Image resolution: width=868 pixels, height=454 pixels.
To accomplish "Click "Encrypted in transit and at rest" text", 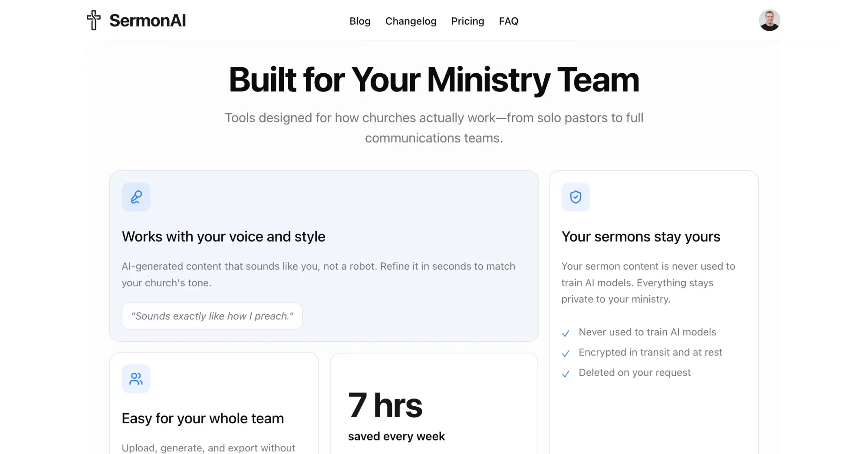I will (x=650, y=352).
